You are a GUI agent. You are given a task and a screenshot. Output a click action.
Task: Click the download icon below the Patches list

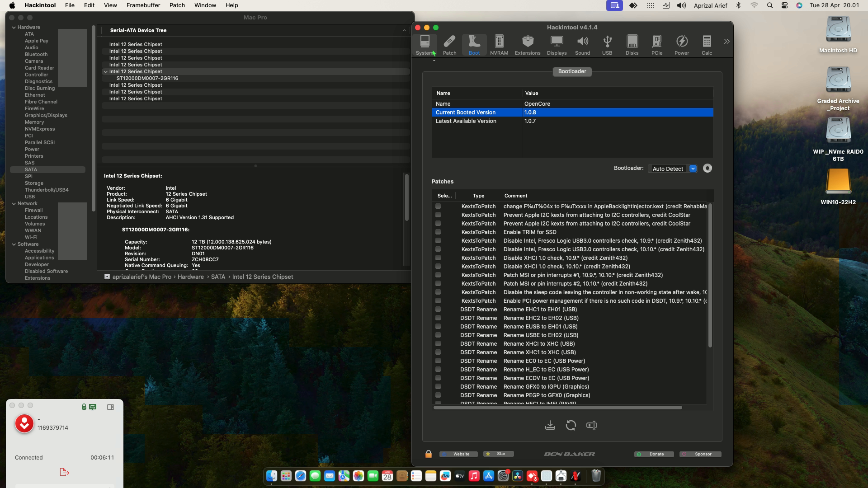click(550, 425)
